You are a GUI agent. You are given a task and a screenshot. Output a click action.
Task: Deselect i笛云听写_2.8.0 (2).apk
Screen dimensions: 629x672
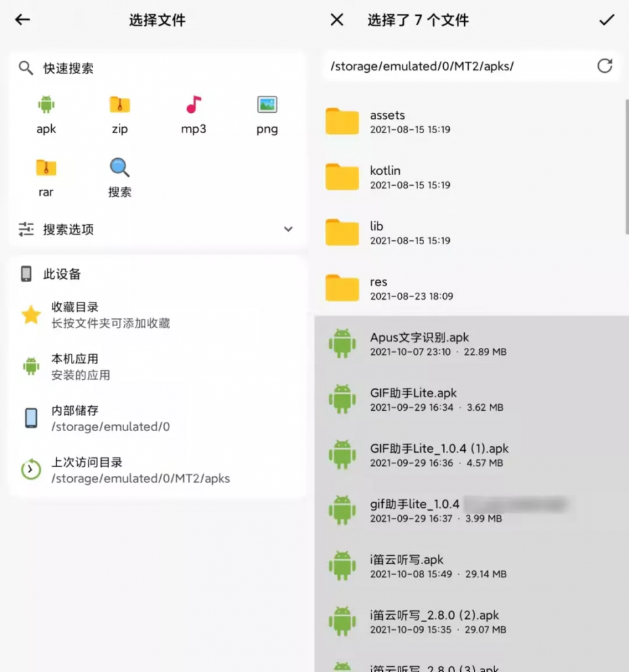(471, 621)
